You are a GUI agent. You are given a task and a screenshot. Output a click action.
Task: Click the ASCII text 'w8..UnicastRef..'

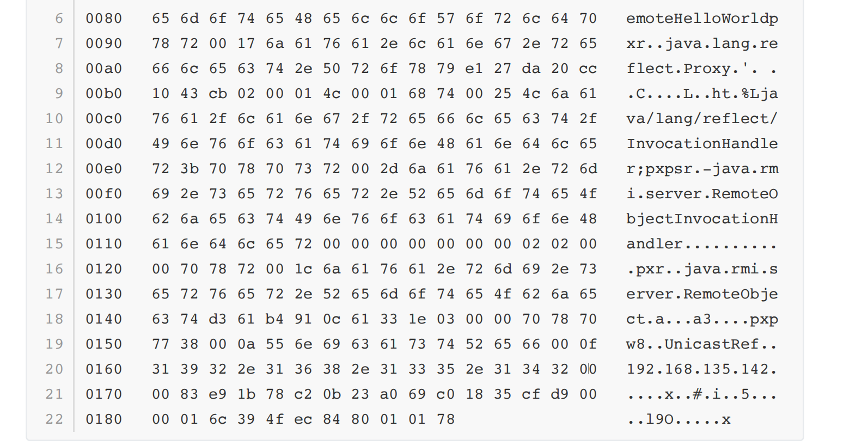point(702,344)
